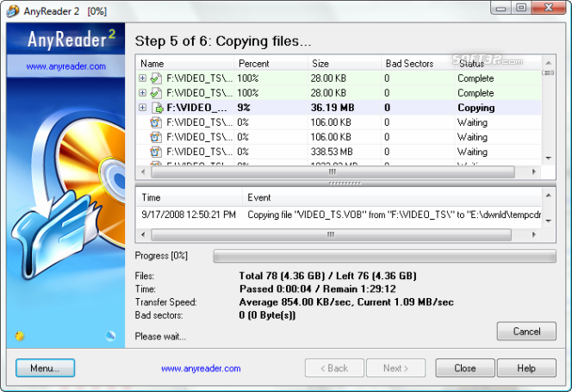Close AnyReader via the title bar X button
The image size is (572, 392).
click(x=548, y=8)
